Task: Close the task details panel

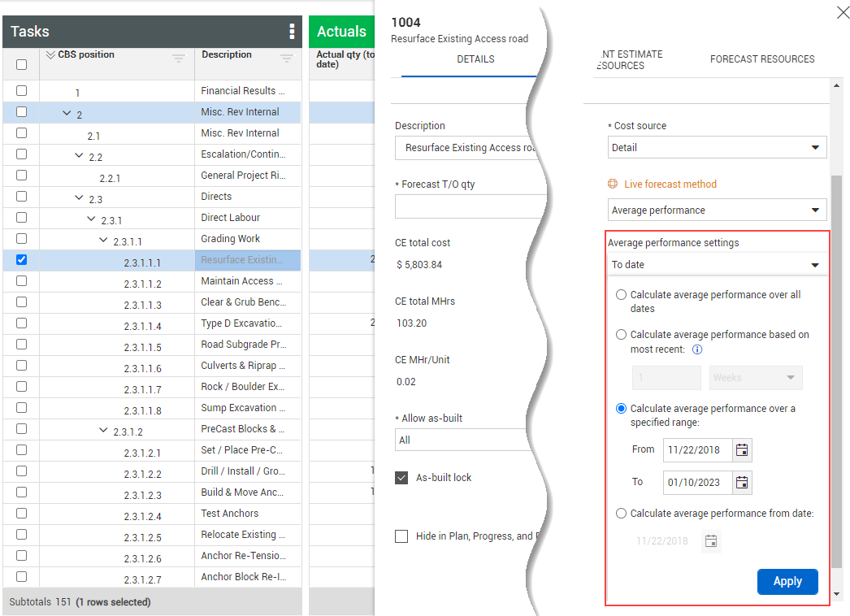Action: 842,11
